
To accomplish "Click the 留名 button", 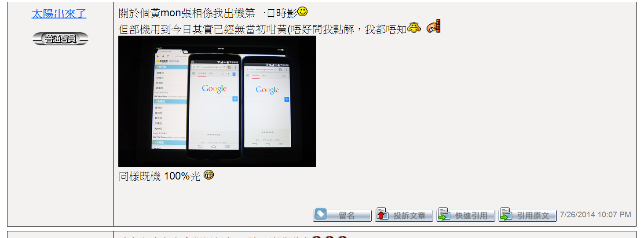I will (x=342, y=215).
